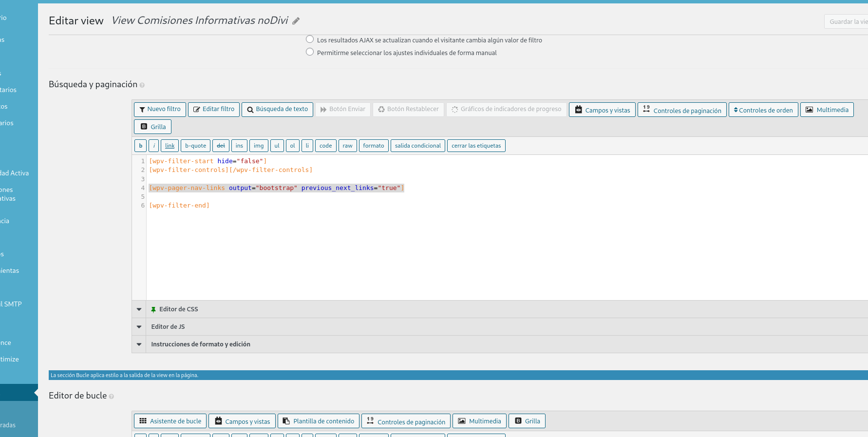
Task: Select AJAX results update on filter change option
Action: [310, 39]
